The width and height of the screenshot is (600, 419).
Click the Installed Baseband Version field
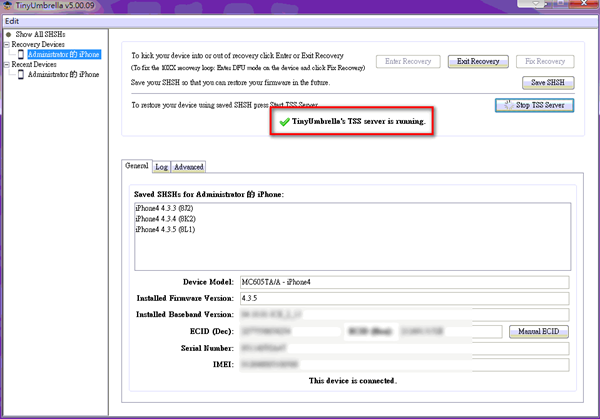(x=404, y=315)
